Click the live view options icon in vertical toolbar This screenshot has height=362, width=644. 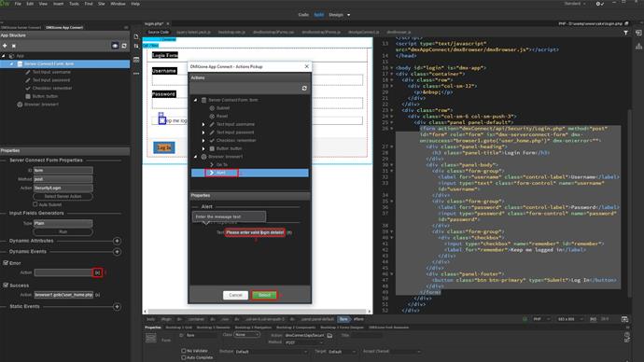136,60
